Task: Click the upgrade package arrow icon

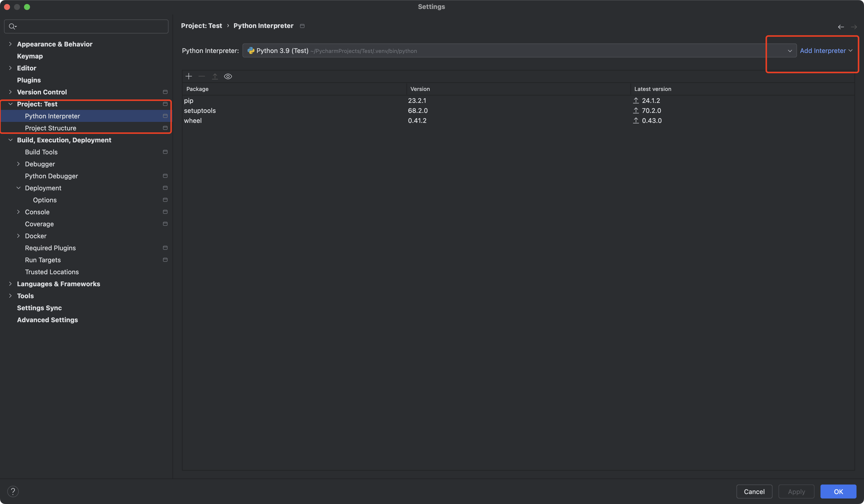Action: click(215, 76)
